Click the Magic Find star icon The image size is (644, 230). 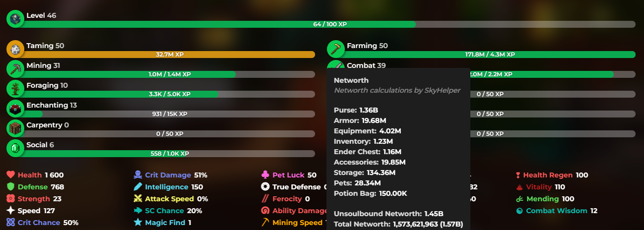pyautogui.click(x=138, y=223)
